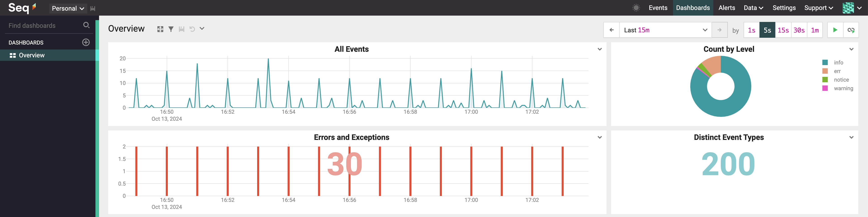Open the Data menu
868x217 pixels.
pyautogui.click(x=753, y=8)
